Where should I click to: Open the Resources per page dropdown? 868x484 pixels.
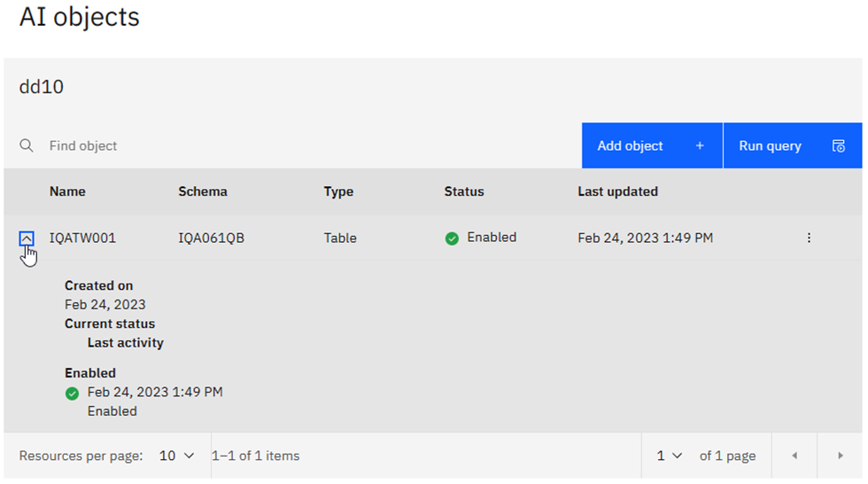[x=177, y=456]
